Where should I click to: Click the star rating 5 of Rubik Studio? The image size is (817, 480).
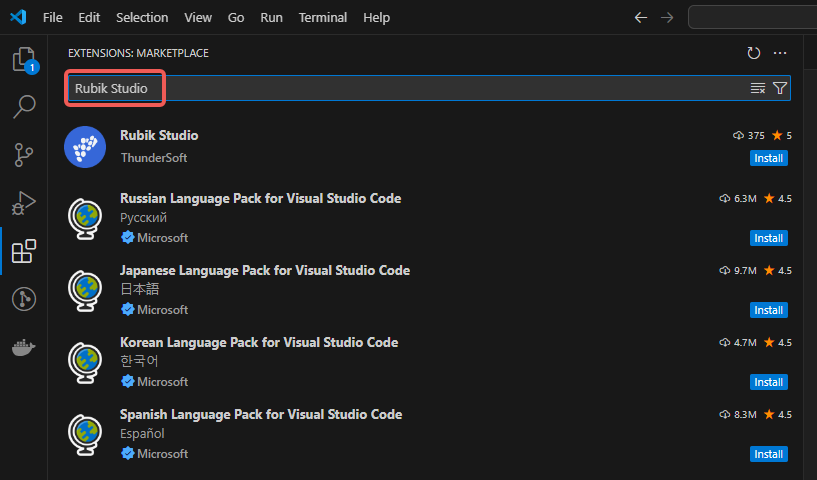pos(782,136)
